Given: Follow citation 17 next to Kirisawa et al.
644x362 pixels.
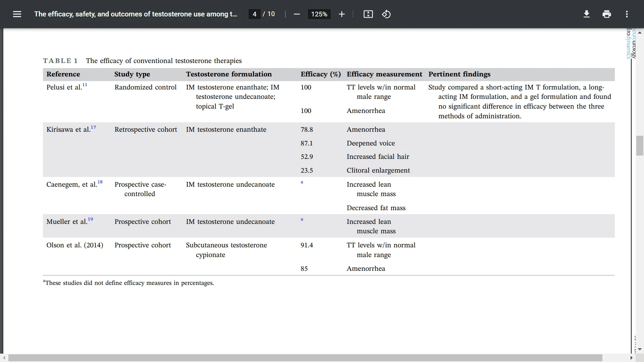Looking at the screenshot, I should (x=93, y=127).
